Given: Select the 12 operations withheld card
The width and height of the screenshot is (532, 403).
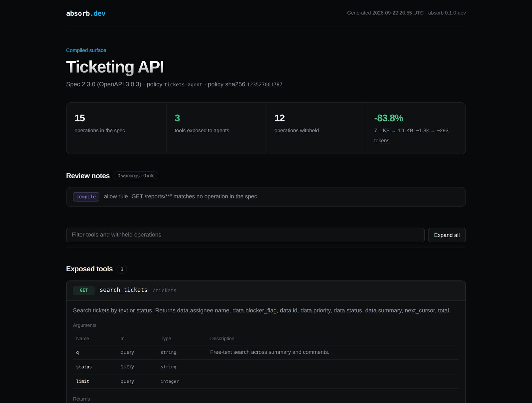Looking at the screenshot, I should (x=316, y=128).
